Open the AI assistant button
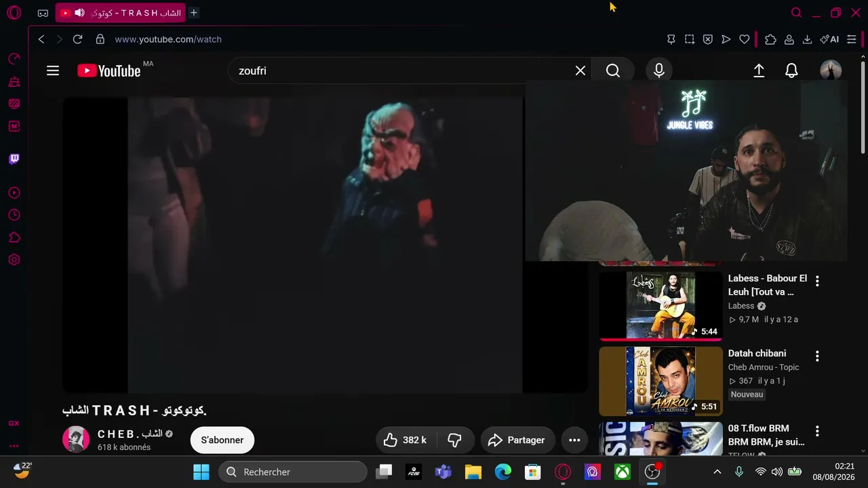868x488 pixels. 829,39
